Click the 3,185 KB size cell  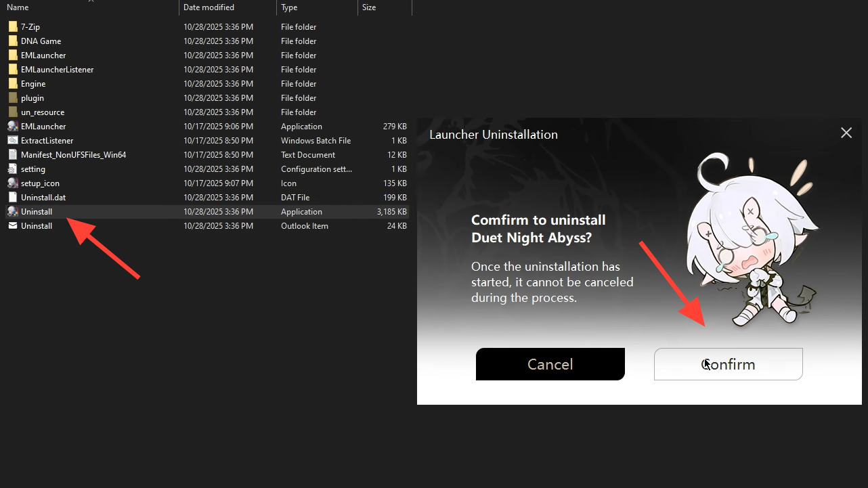(392, 212)
